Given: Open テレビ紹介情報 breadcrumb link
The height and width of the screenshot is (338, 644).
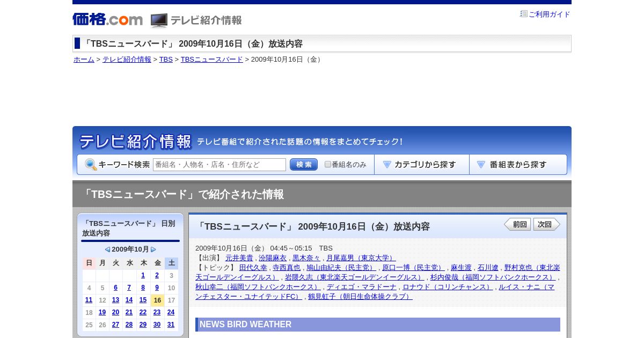Looking at the screenshot, I should click(x=127, y=60).
